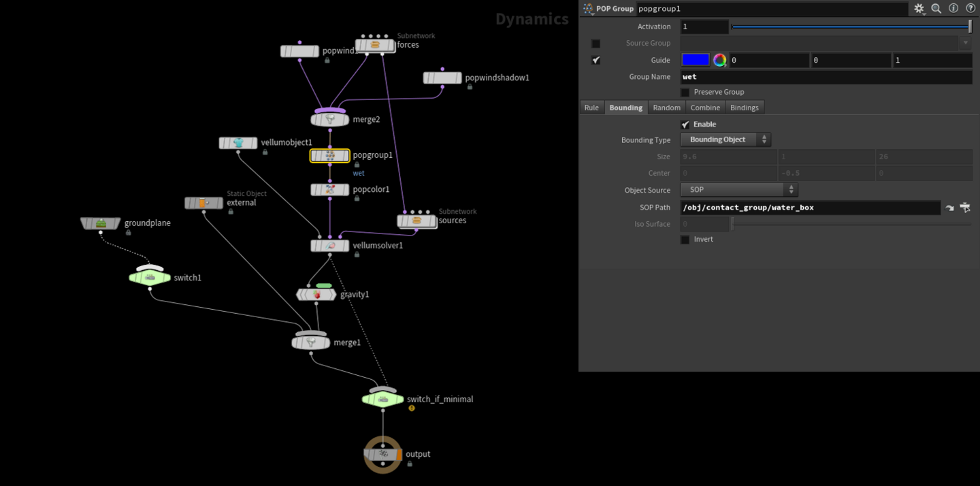
Task: Open the Source Group dropdown arrow
Action: (x=965, y=44)
